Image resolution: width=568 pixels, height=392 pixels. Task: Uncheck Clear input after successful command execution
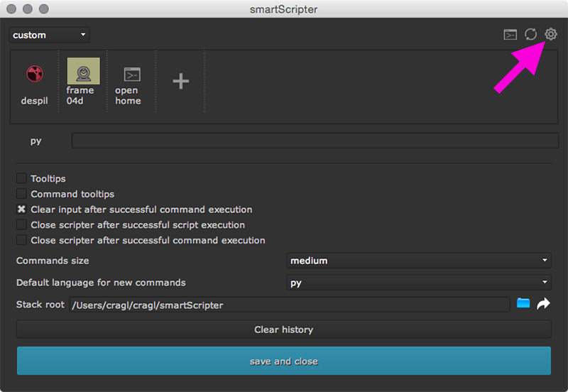pos(22,209)
